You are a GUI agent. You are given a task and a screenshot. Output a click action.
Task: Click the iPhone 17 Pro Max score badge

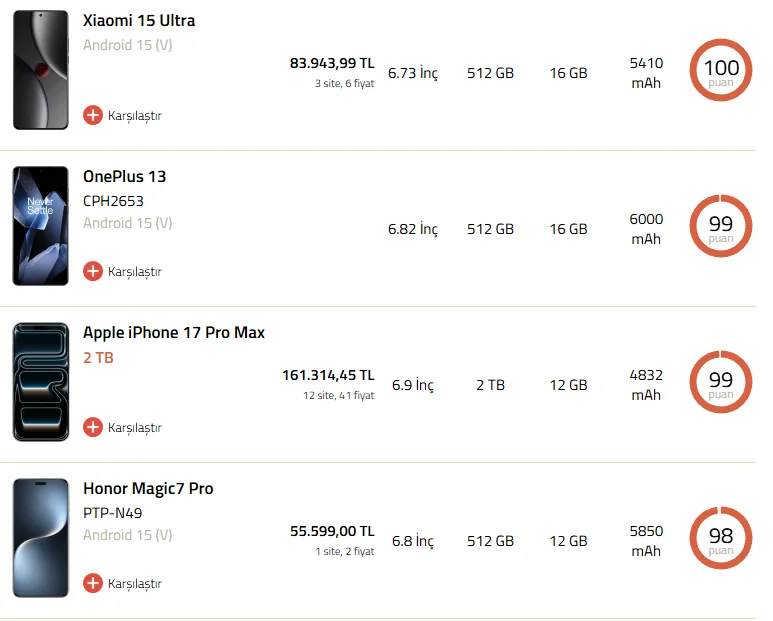point(721,382)
